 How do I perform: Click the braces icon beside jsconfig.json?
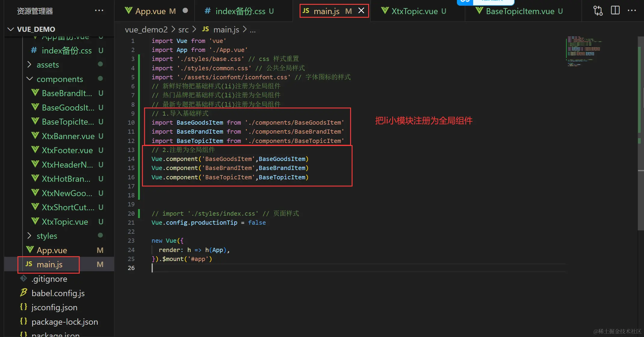[x=23, y=307]
